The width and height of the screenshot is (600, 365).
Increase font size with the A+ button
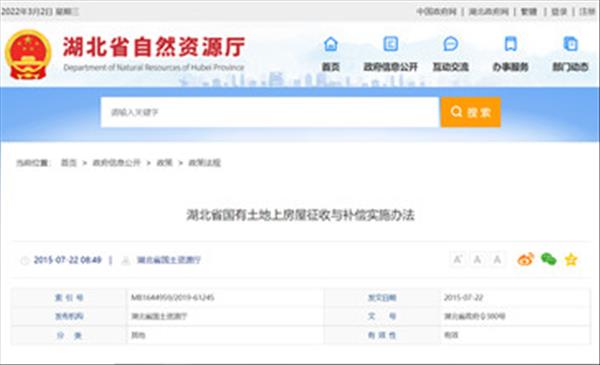click(x=457, y=259)
